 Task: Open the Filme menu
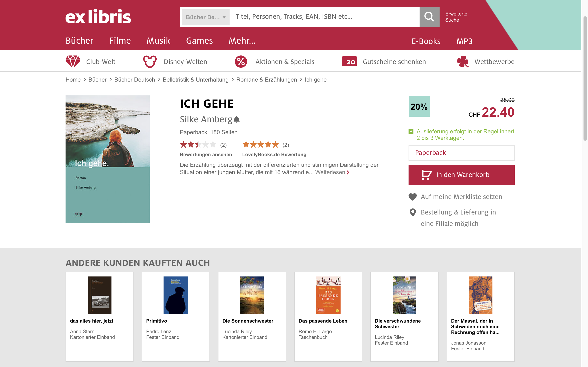point(120,41)
